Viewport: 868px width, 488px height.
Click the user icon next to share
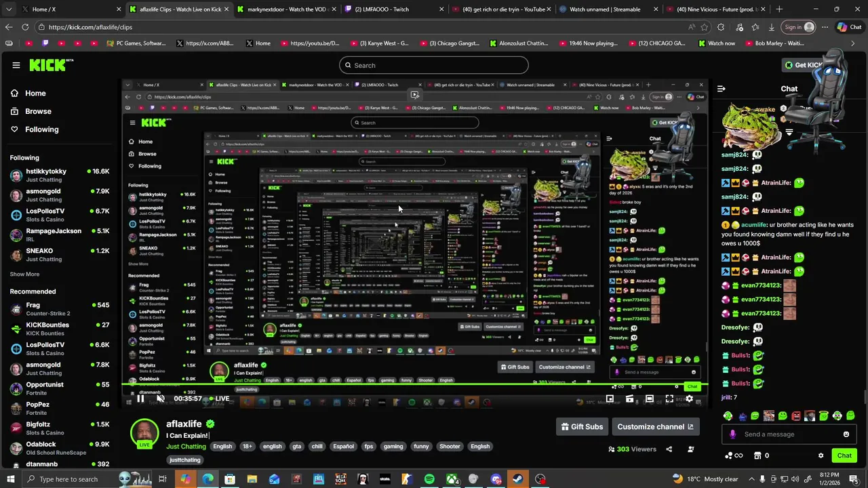pos(691,449)
